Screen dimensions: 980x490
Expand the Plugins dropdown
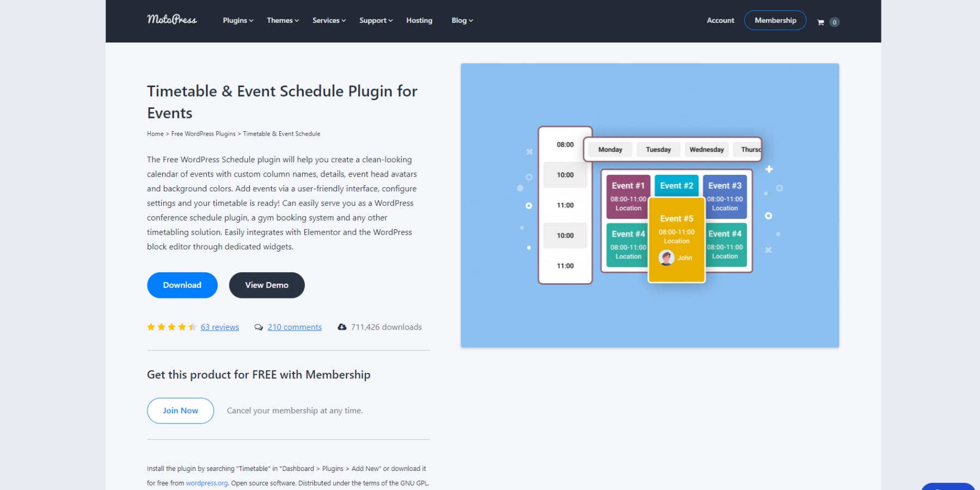(237, 20)
